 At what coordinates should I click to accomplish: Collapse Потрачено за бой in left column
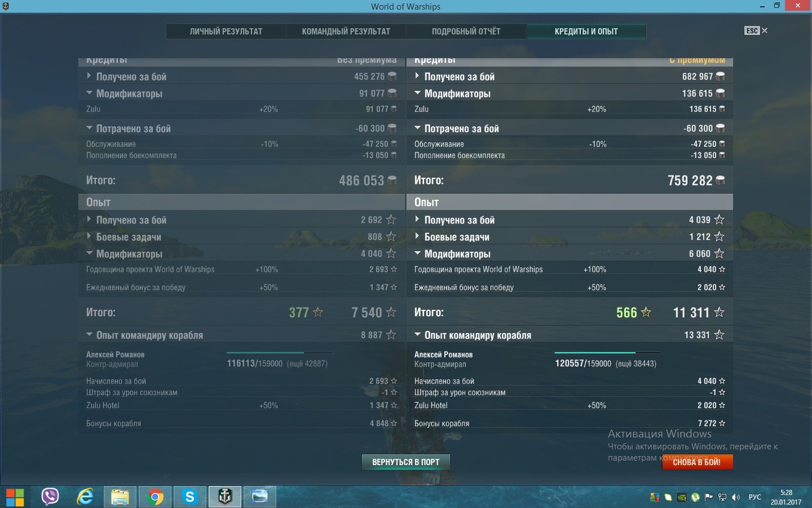tap(89, 128)
